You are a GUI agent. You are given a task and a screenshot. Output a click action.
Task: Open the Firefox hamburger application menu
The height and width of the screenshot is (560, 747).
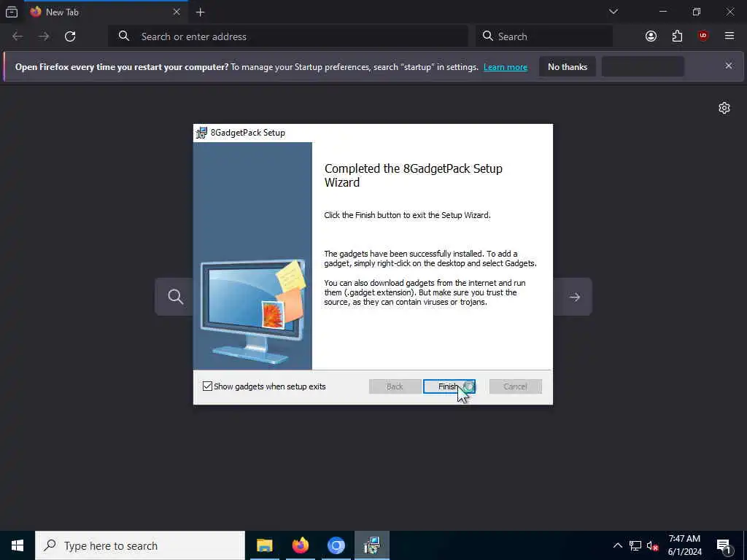point(729,36)
